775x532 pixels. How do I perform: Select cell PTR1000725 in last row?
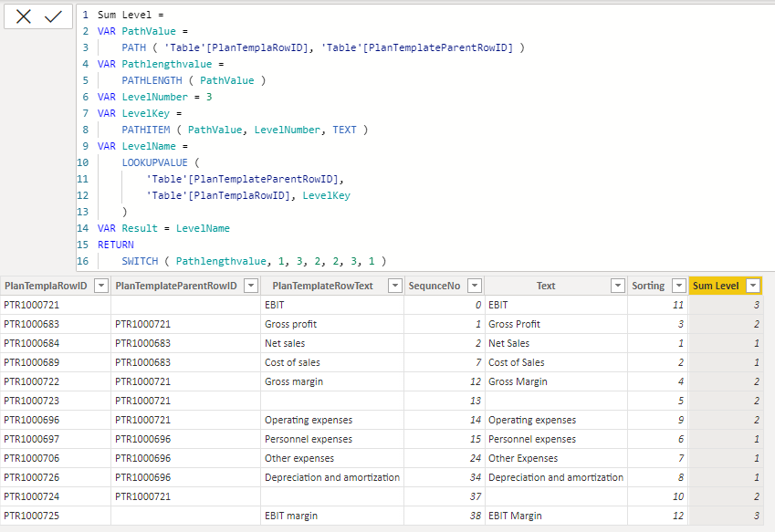coord(56,516)
